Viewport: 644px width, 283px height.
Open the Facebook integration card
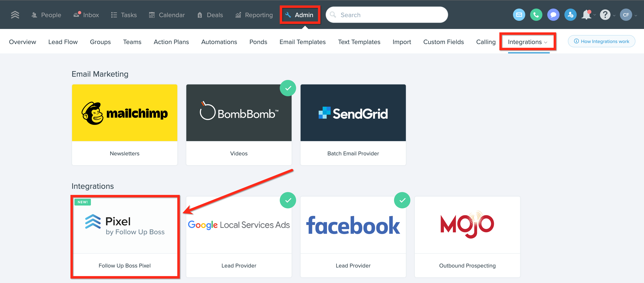click(353, 237)
